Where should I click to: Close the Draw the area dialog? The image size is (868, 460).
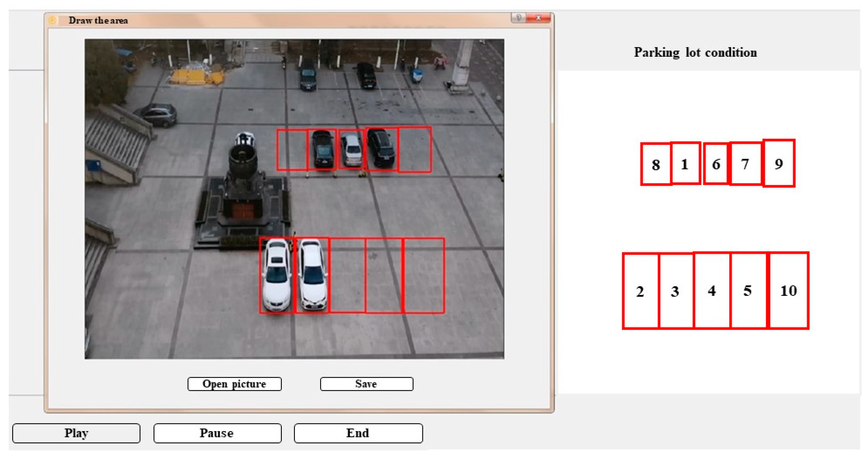tap(538, 17)
